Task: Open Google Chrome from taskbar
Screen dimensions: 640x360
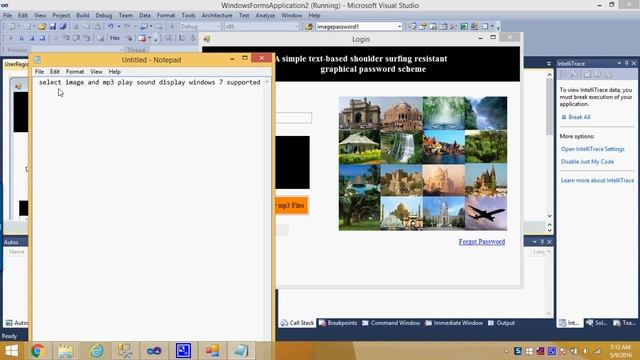Action: point(38,351)
